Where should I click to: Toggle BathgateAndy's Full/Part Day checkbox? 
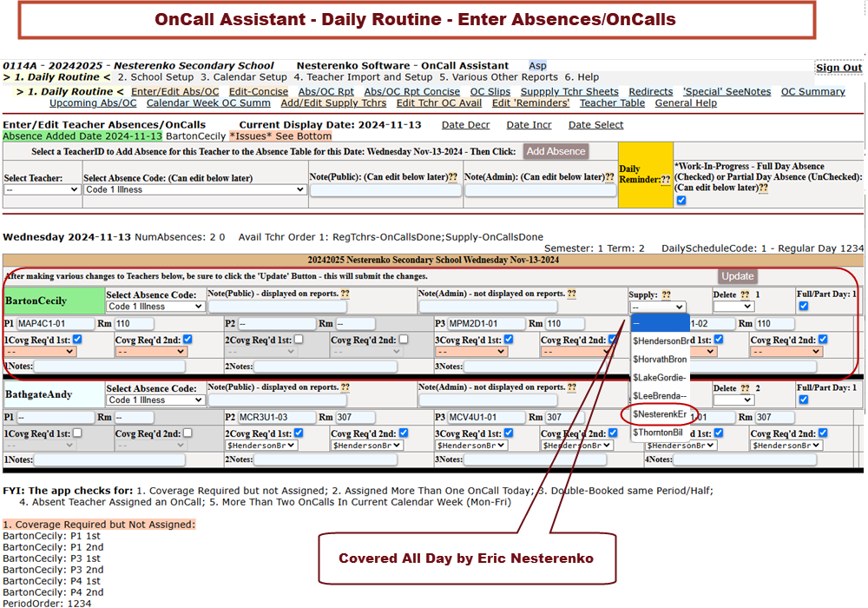tap(803, 400)
